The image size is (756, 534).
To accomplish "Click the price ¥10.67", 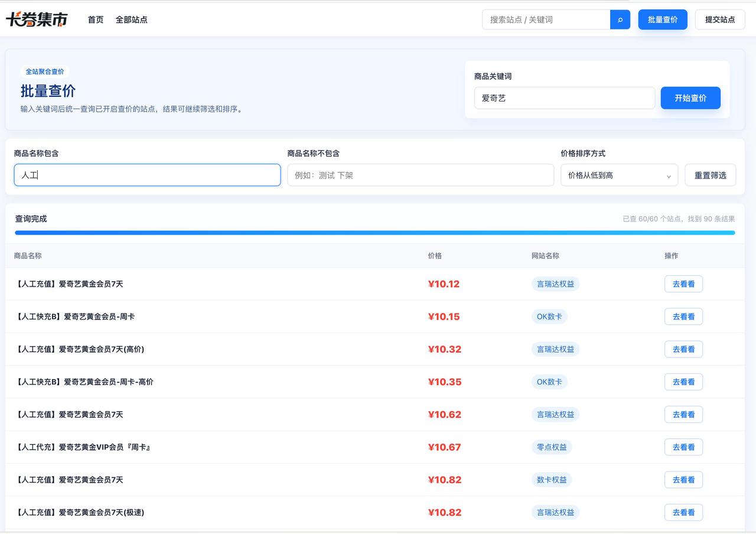I will coord(444,447).
